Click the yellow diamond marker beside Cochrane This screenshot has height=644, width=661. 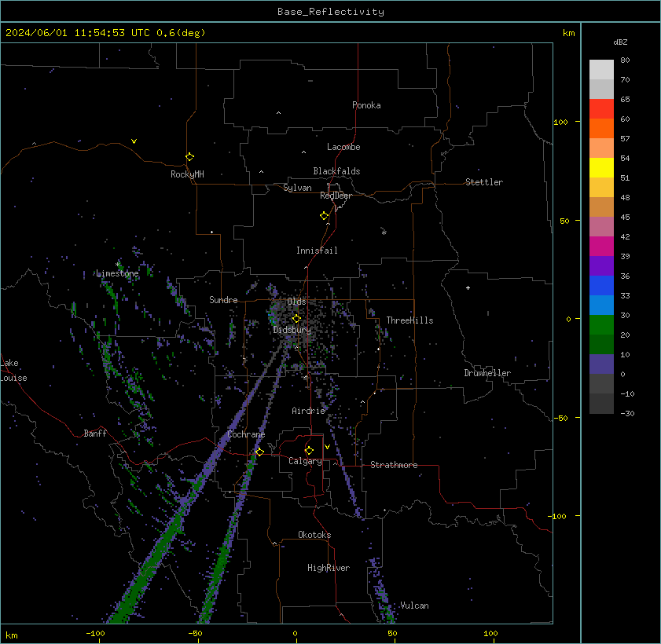pos(259,452)
